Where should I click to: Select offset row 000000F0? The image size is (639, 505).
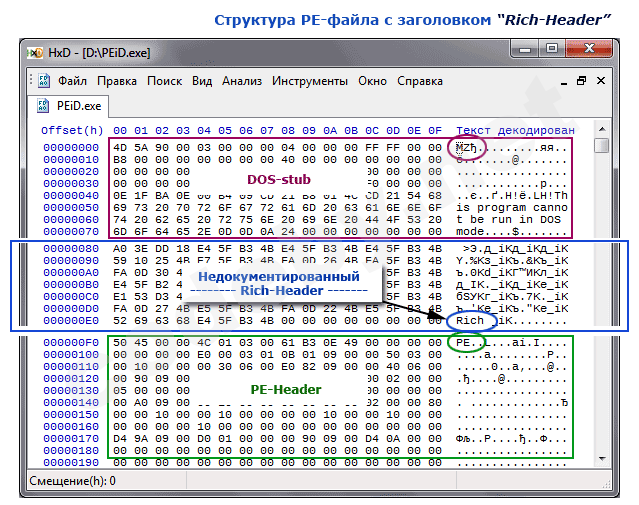tap(71, 343)
